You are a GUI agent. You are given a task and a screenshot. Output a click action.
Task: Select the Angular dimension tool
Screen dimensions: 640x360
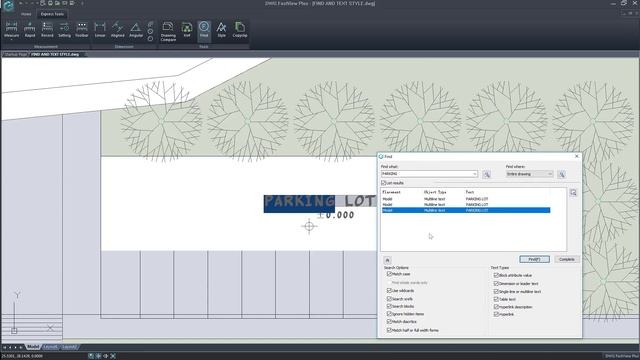pyautogui.click(x=136, y=30)
